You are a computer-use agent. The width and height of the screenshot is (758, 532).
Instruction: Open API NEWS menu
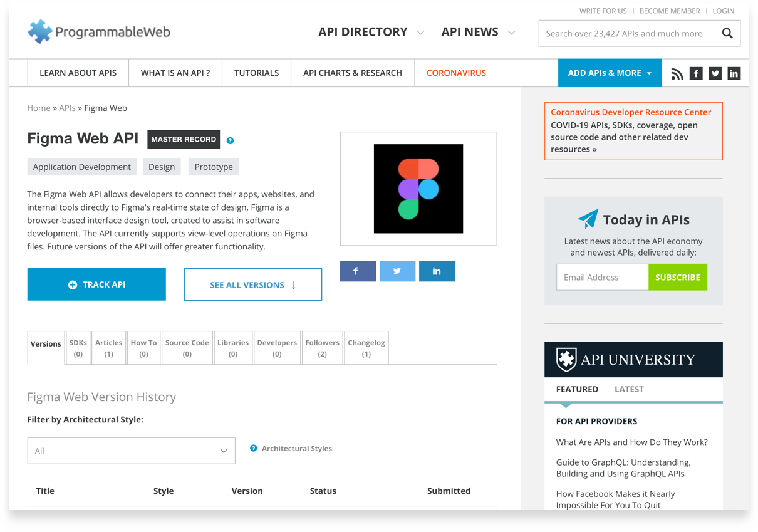tap(470, 32)
